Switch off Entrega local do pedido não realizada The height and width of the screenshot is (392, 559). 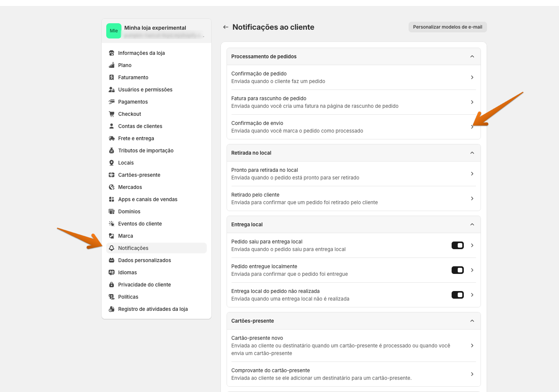pyautogui.click(x=457, y=295)
